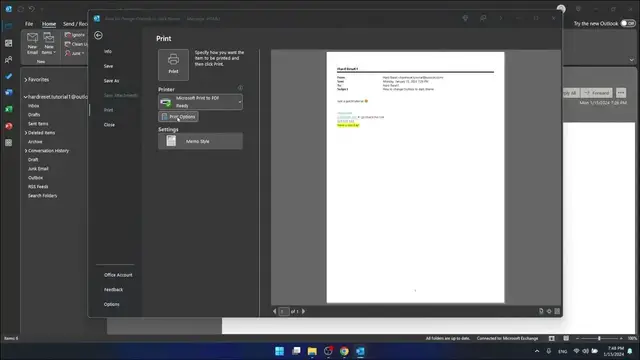
Task: Open the Outbox folder
Action: [x=36, y=178]
